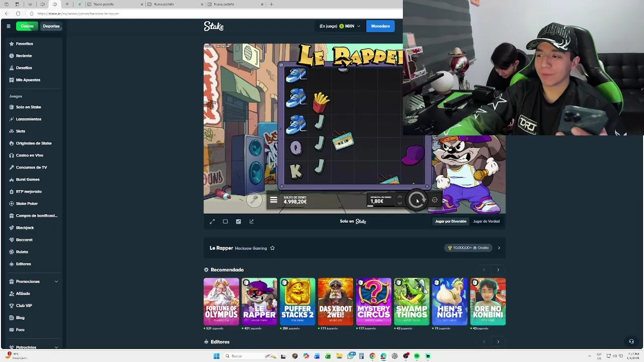Open the Mystery Circus thumbnail

373,302
